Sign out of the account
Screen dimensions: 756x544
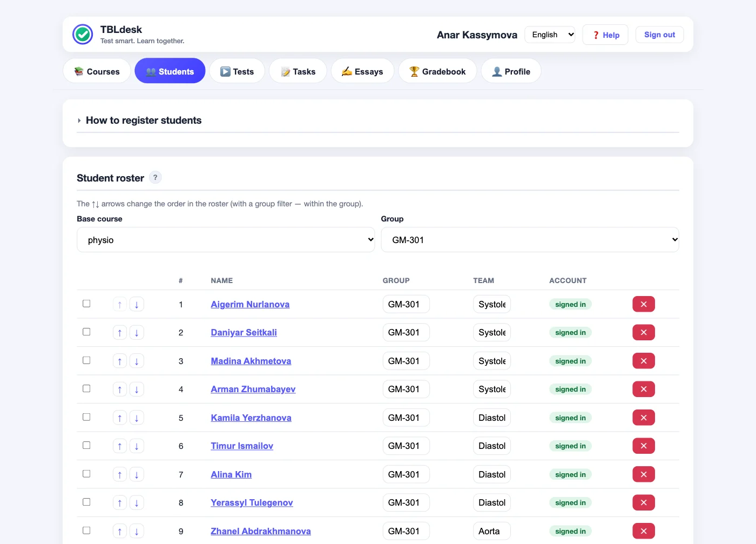click(x=659, y=35)
